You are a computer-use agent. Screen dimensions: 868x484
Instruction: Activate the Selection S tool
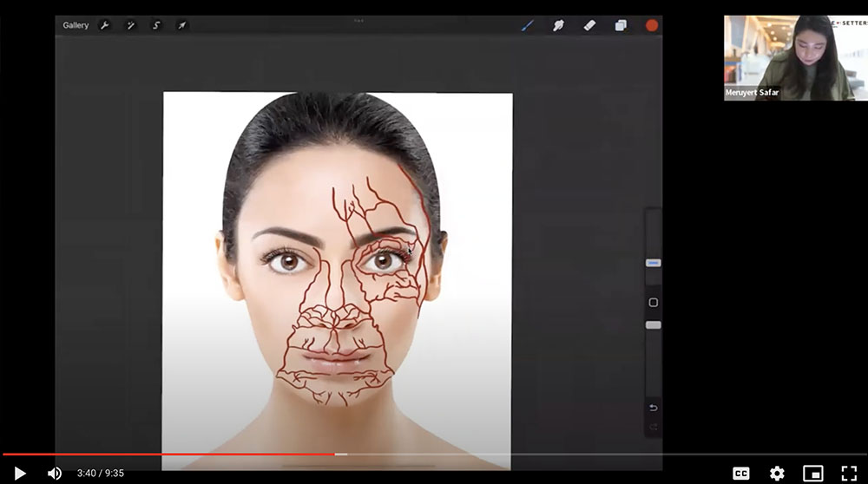point(156,25)
